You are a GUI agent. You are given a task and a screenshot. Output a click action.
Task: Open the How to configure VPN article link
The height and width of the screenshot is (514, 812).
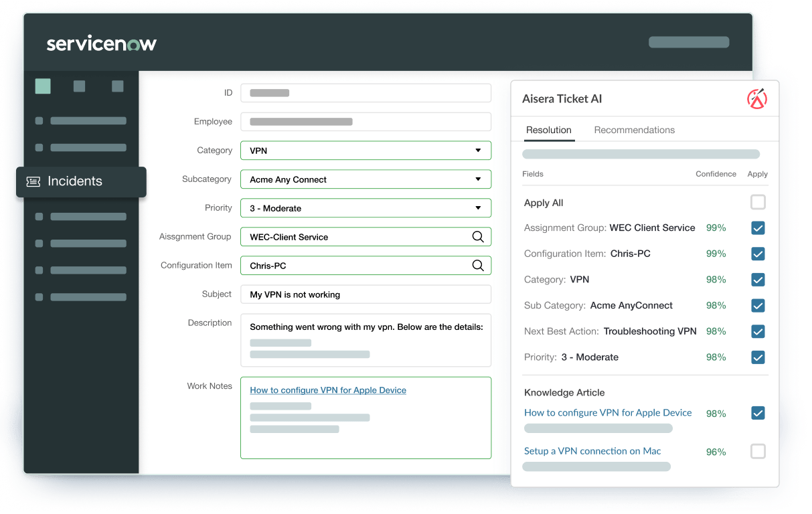(x=608, y=413)
